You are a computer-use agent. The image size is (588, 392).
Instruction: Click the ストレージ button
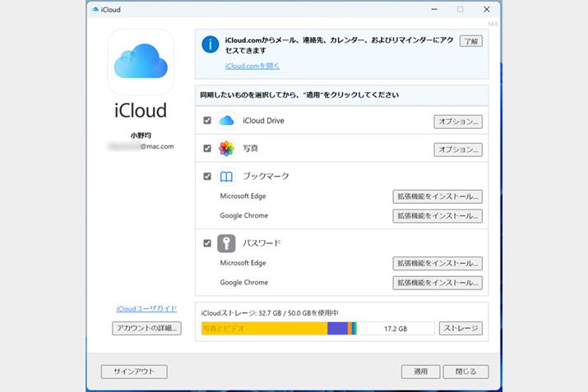[x=461, y=328]
